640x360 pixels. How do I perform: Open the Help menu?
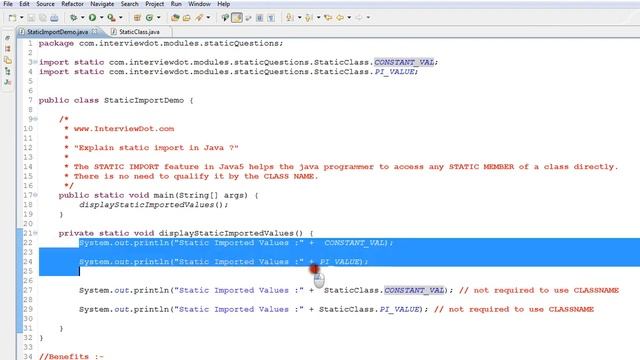[223, 4]
